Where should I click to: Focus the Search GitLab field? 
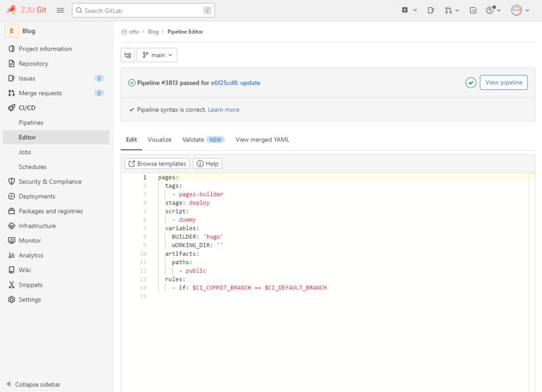pos(143,10)
